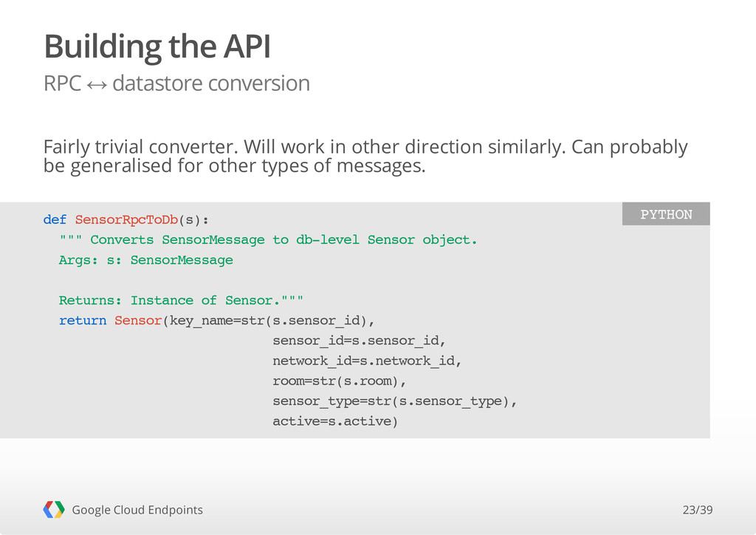Click the subtitle RPC datastore conversion

click(x=176, y=84)
